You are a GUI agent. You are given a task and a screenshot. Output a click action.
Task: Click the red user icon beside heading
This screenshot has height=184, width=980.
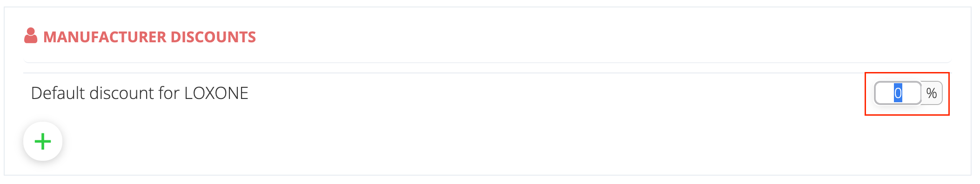click(x=31, y=36)
